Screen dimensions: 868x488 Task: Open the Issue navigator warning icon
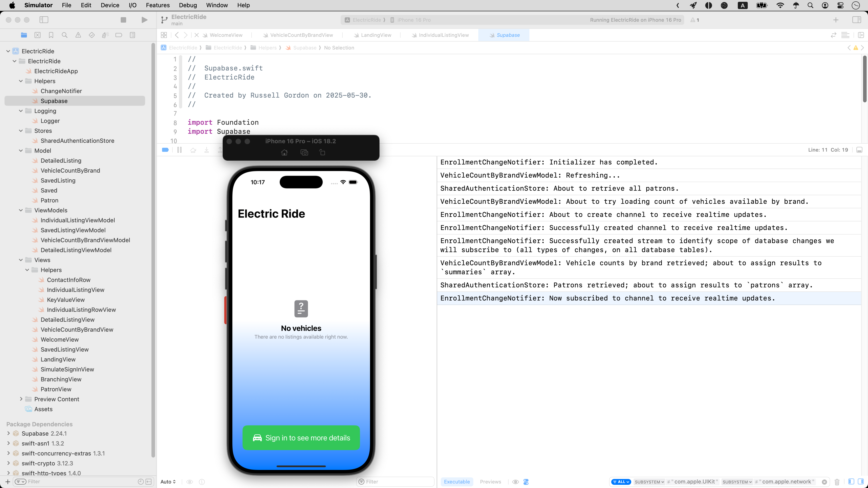coord(78,35)
